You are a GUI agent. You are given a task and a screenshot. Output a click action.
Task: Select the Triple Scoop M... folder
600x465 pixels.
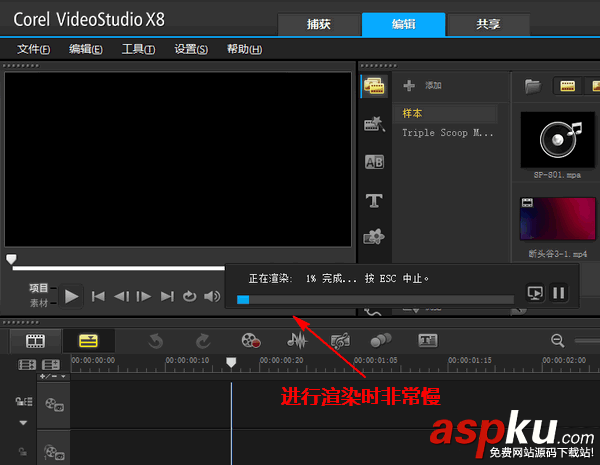click(447, 133)
